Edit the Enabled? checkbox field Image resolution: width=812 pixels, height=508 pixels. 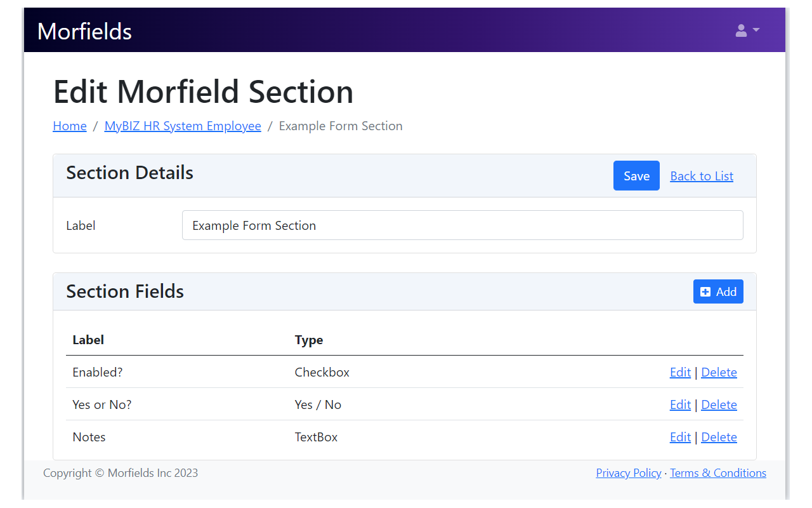tap(680, 372)
